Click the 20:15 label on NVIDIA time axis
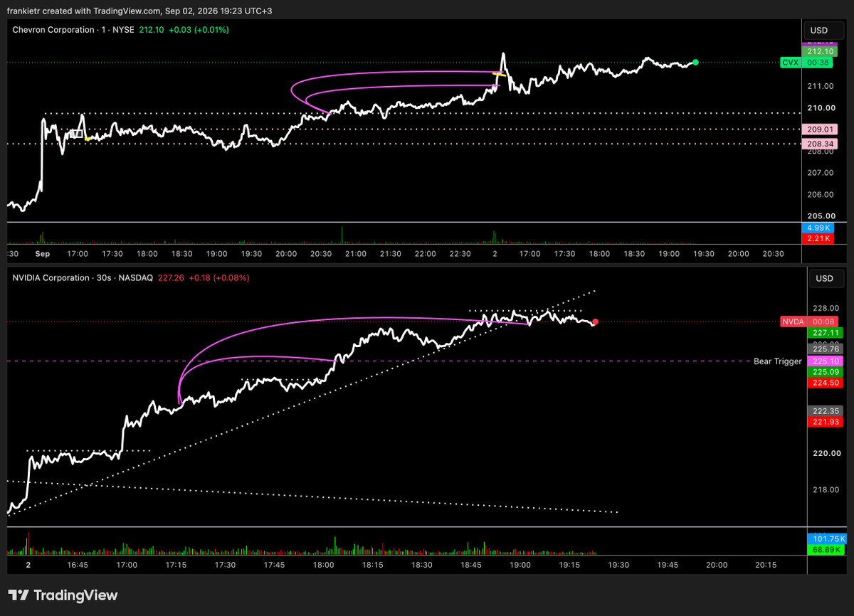854x616 pixels. (x=766, y=565)
